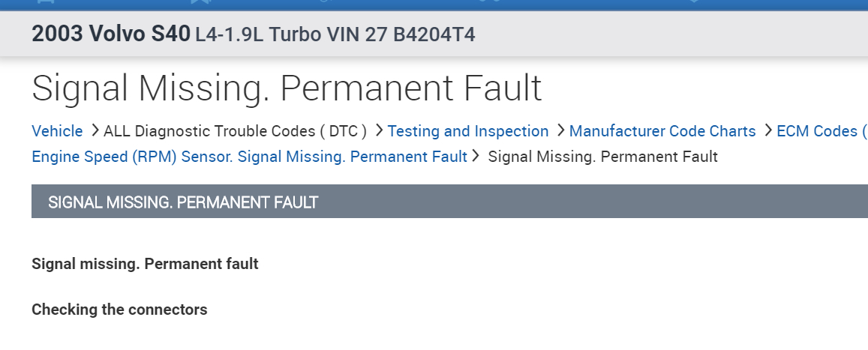Click the Engine Speed (RPM) Sensor link

249,157
